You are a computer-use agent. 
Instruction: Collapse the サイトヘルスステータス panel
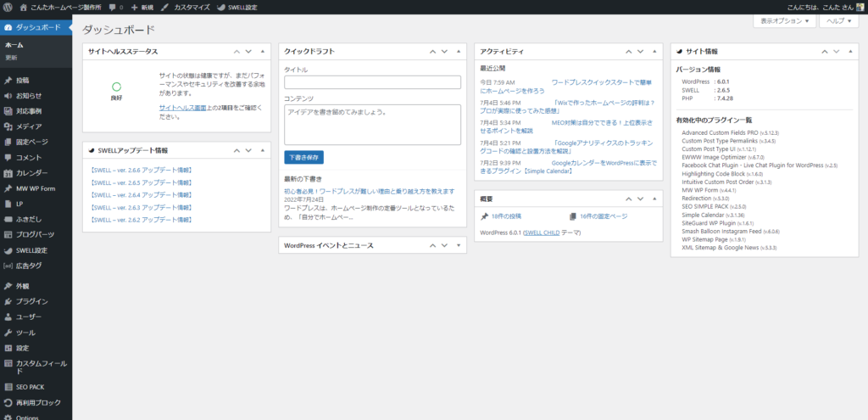tap(263, 52)
